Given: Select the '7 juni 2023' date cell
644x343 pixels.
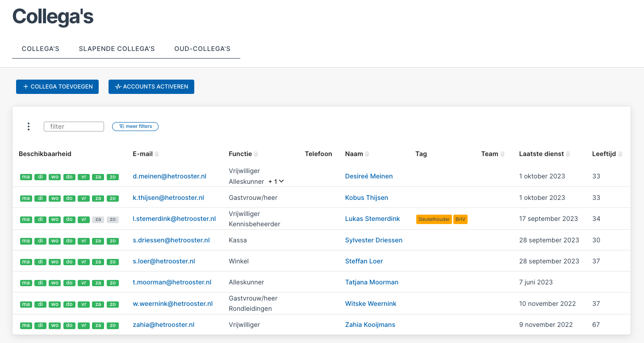Looking at the screenshot, I should pyautogui.click(x=536, y=282).
